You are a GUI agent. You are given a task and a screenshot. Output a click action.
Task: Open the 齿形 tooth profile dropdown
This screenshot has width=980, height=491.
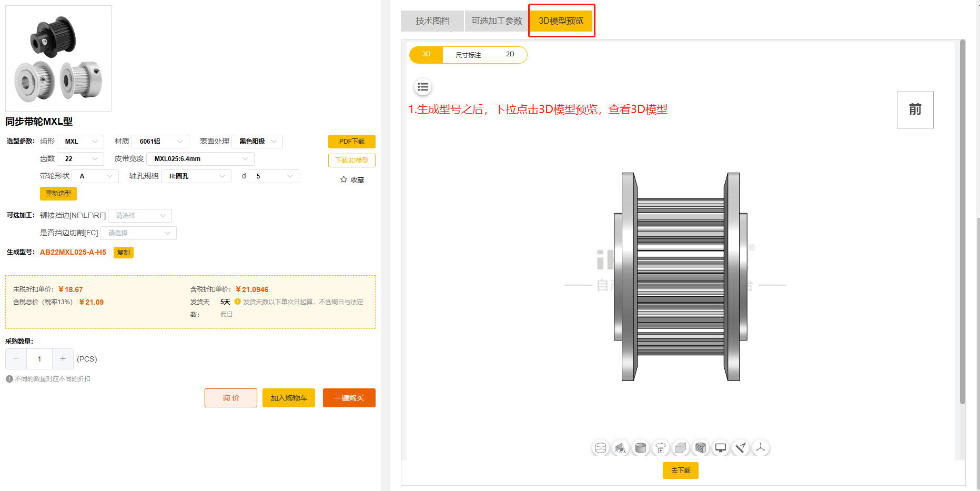click(80, 141)
